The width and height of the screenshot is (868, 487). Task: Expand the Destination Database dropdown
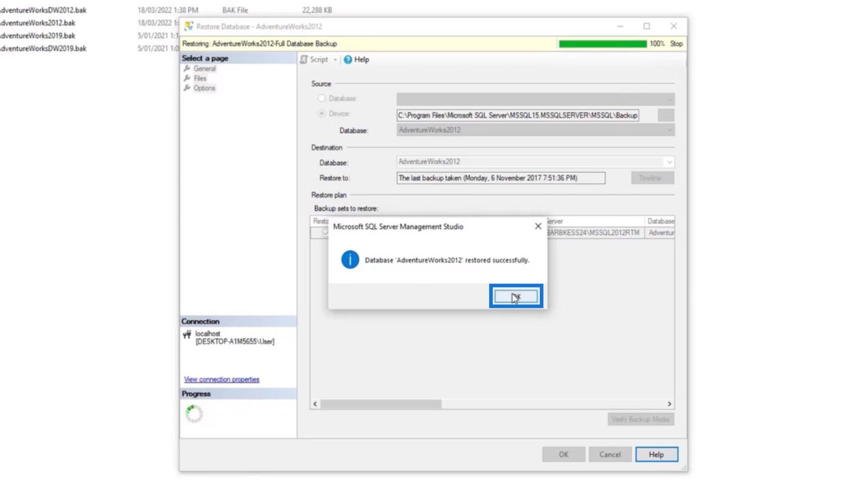coord(669,162)
